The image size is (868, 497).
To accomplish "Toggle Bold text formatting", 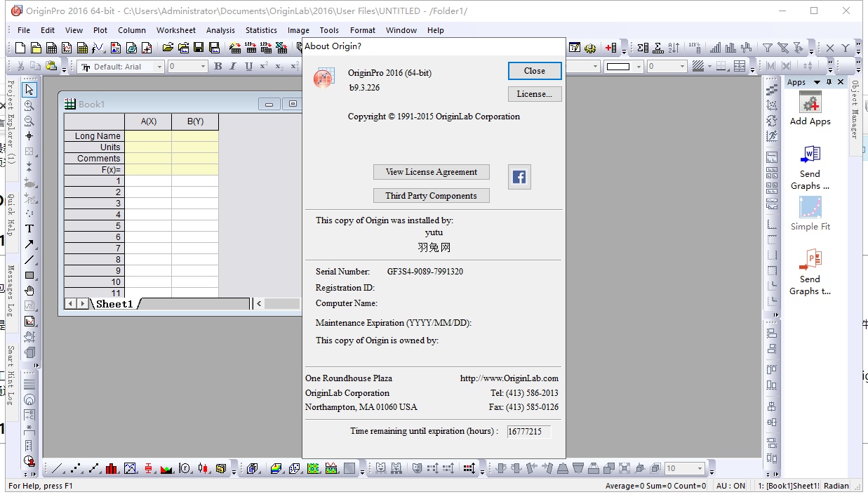I will [x=218, y=67].
